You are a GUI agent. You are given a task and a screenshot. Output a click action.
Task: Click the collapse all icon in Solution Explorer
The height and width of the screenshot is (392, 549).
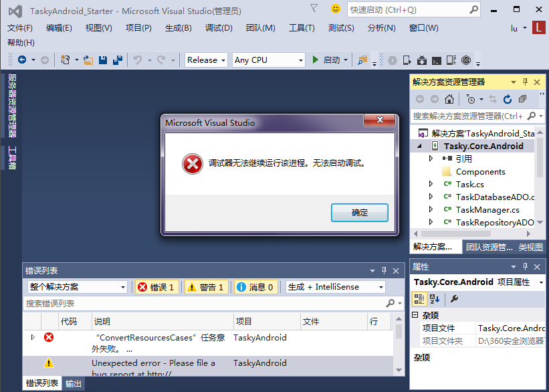[522, 100]
